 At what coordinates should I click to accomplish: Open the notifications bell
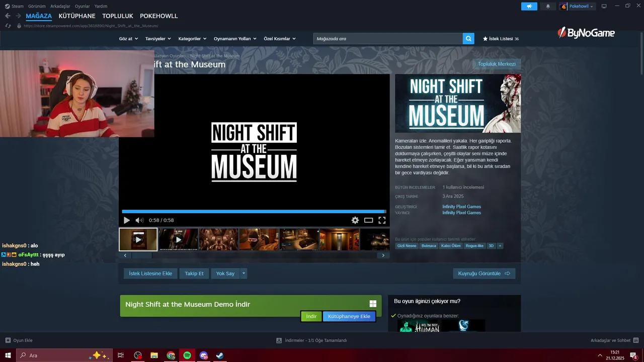point(548,6)
